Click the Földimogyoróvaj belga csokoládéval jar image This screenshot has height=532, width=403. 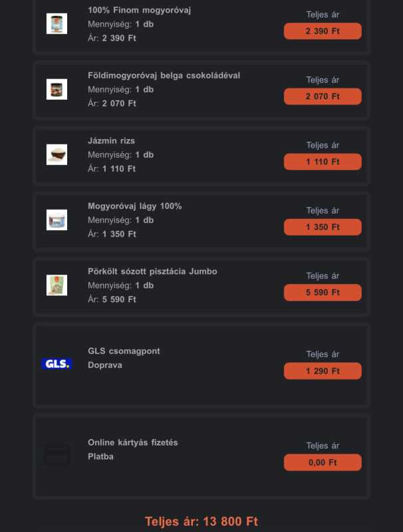(57, 89)
